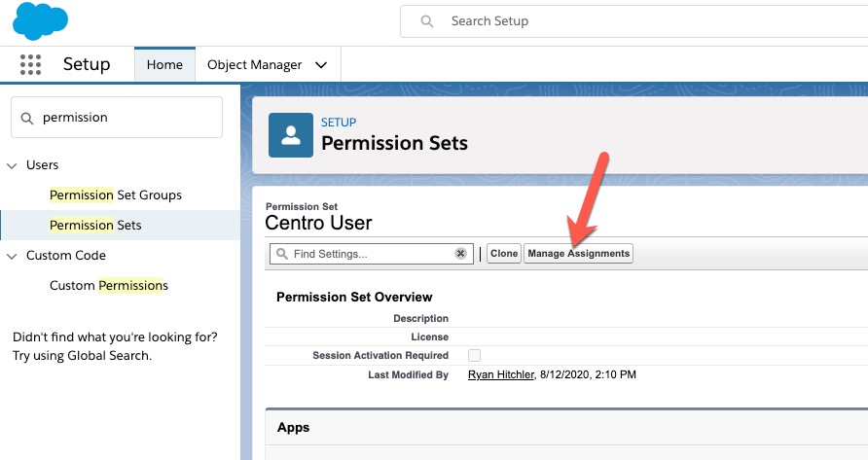Open Custom Permissions in sidebar
868x460 pixels.
[x=109, y=285]
